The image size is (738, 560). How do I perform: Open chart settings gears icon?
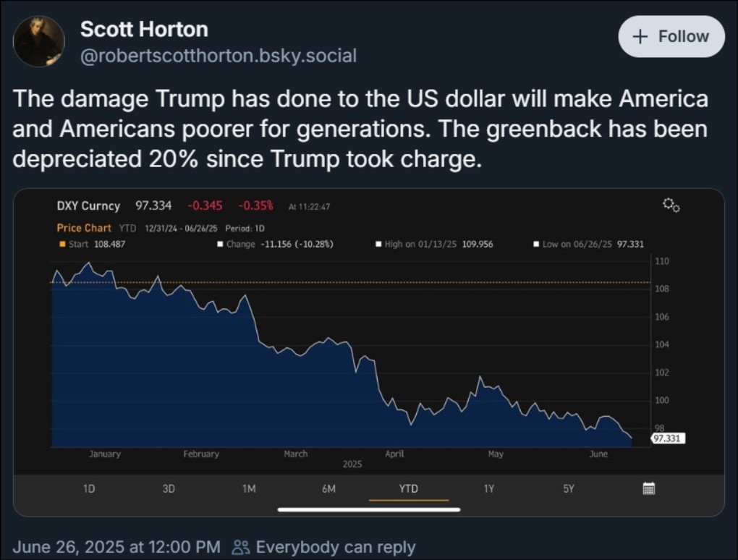(671, 205)
